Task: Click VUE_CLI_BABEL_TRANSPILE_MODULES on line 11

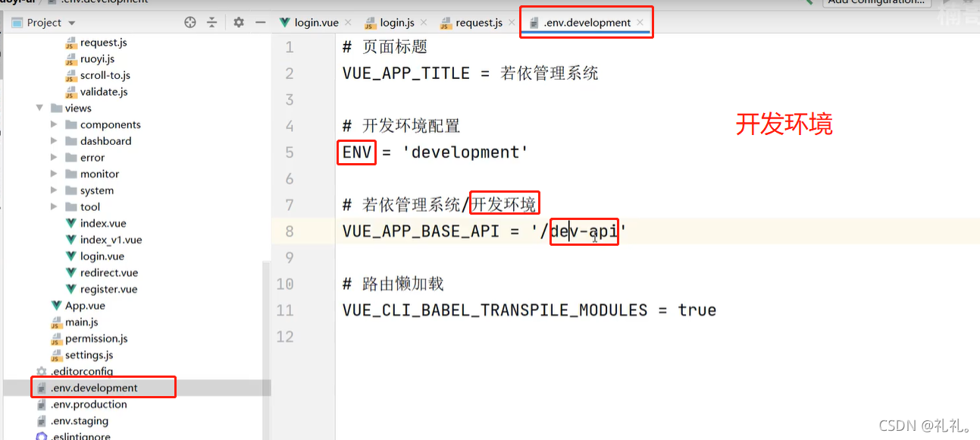Action: click(x=495, y=310)
